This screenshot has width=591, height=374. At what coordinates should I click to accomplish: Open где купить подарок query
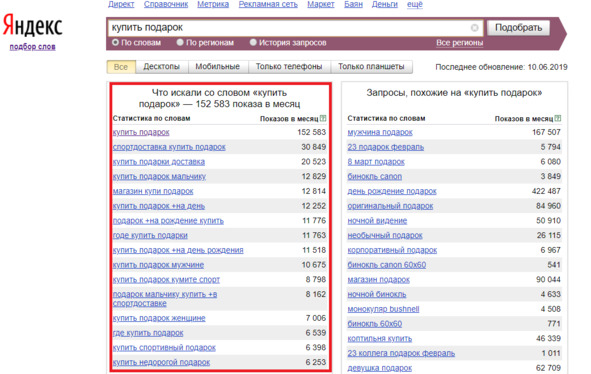point(148,333)
